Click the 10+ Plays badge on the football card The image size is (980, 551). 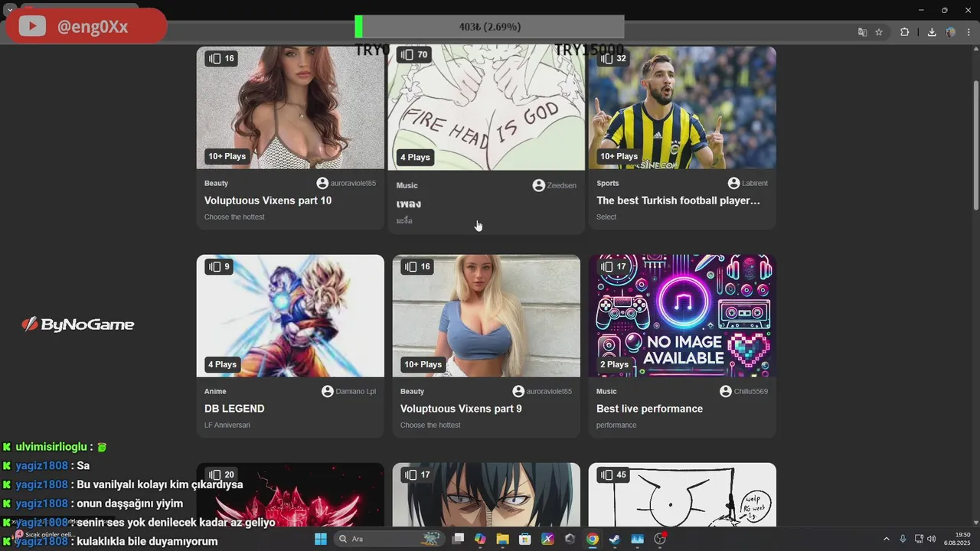click(x=619, y=156)
